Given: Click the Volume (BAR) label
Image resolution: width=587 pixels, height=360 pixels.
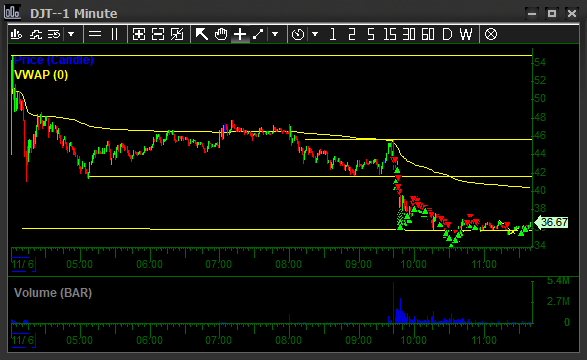Looking at the screenshot, I should point(53,293).
